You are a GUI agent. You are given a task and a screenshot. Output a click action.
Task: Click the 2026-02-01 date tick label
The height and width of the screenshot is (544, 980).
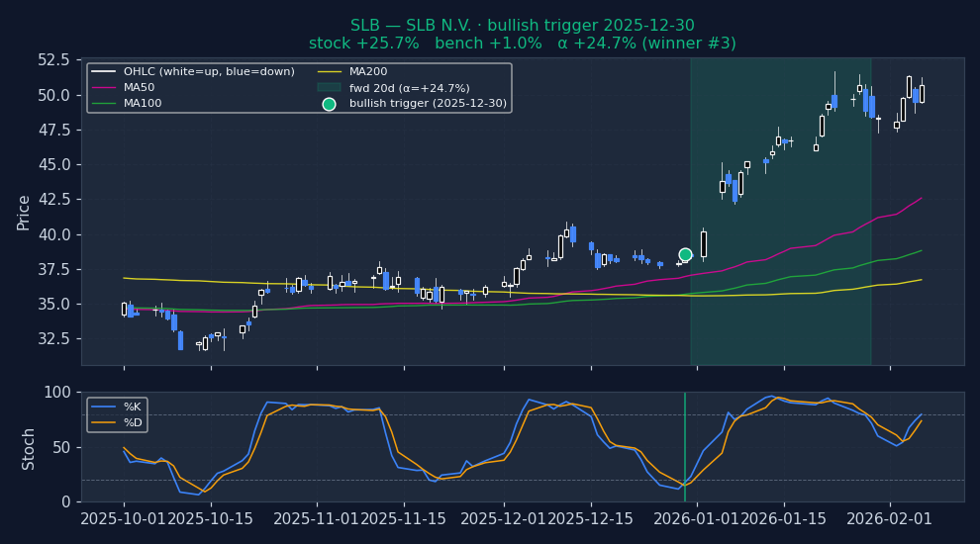[890, 519]
